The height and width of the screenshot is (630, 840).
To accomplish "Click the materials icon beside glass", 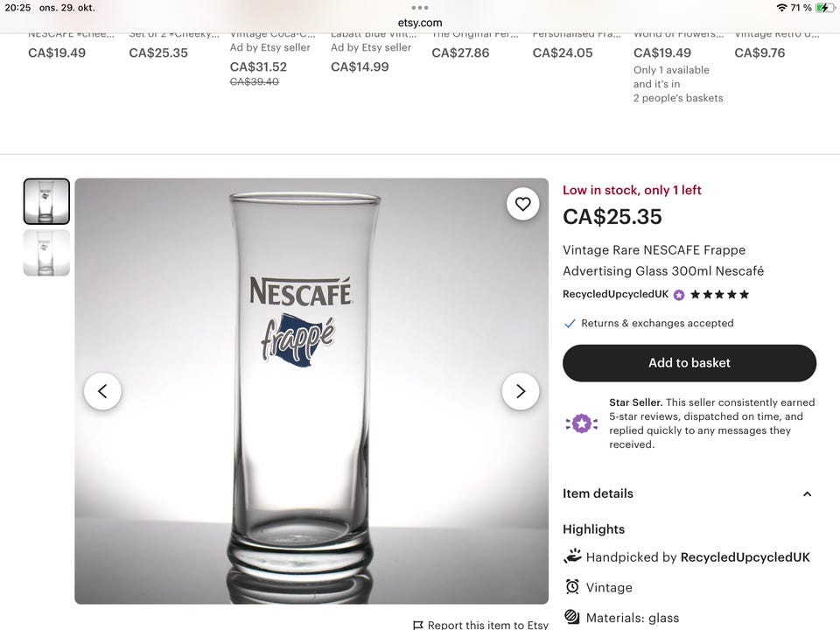I will coord(573,617).
